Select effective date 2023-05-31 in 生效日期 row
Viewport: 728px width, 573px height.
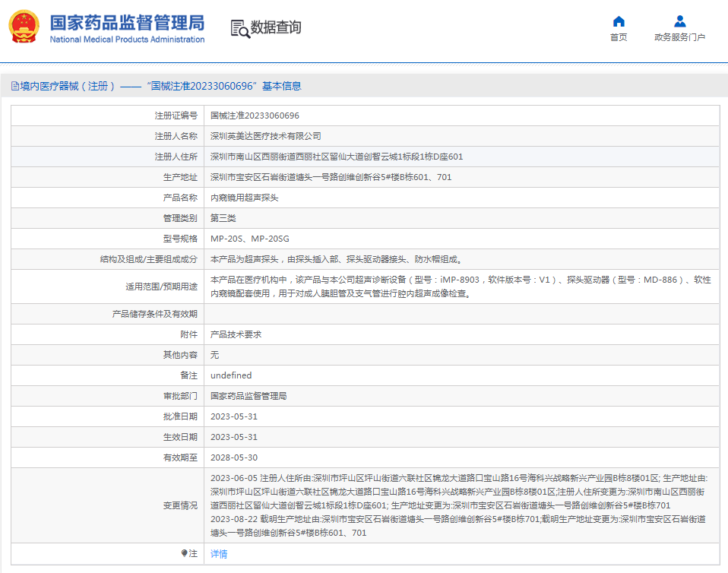point(234,437)
